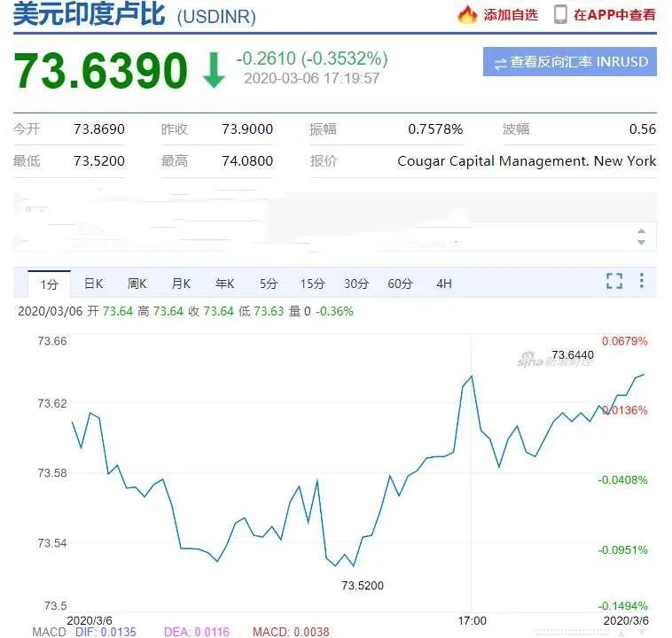672x638 pixels.
Task: Select the 1分 chart tab
Action: point(49,284)
